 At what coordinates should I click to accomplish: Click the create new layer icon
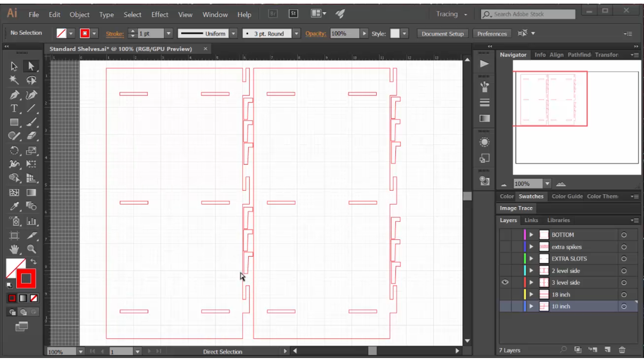607,350
